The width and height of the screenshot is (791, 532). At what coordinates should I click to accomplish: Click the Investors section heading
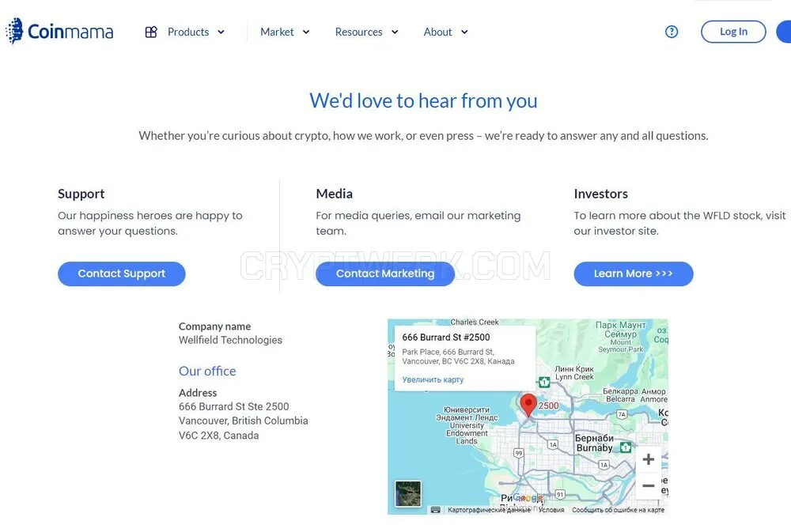click(x=601, y=194)
